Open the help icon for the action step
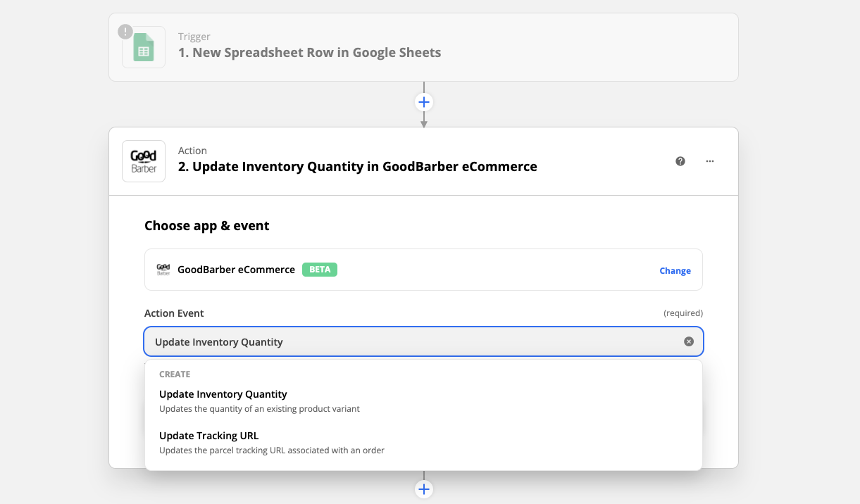860x504 pixels. [x=680, y=161]
